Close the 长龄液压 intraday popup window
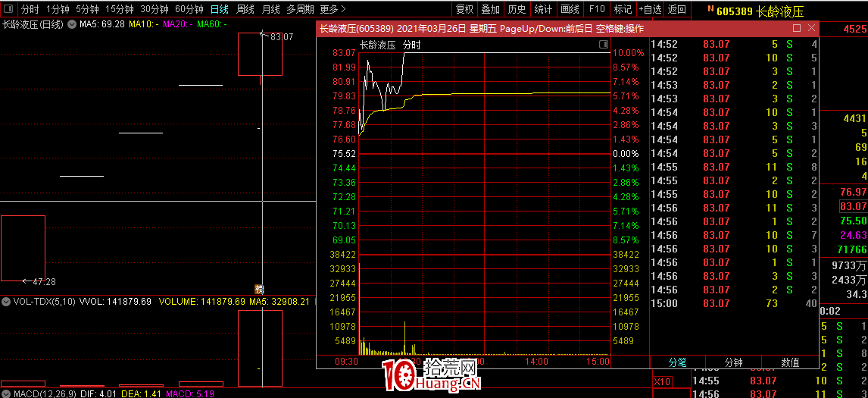The image size is (868, 398). pos(811,28)
